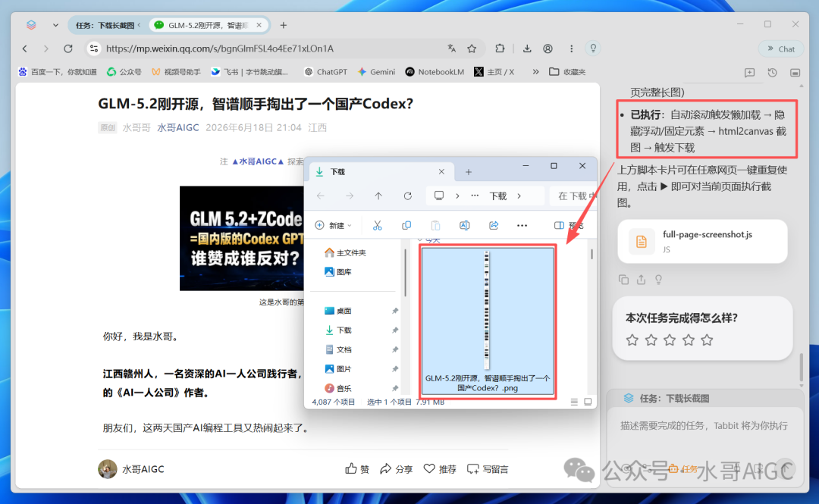Expand the workspace dropdown chevron beside layers icon
The height and width of the screenshot is (504, 819).
tap(55, 25)
